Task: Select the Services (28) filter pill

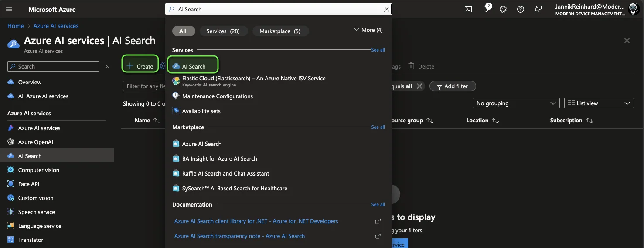Action: click(x=223, y=31)
